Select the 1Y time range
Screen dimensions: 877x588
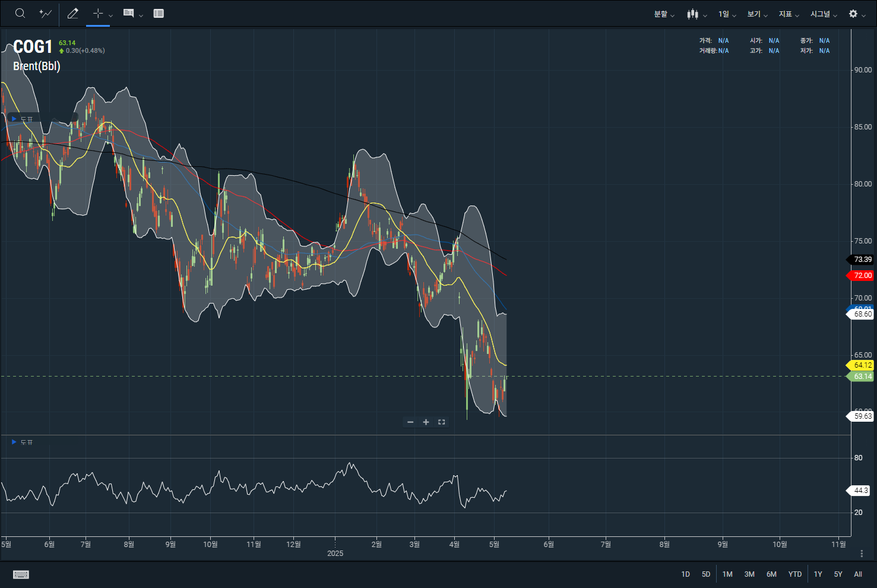pos(818,574)
